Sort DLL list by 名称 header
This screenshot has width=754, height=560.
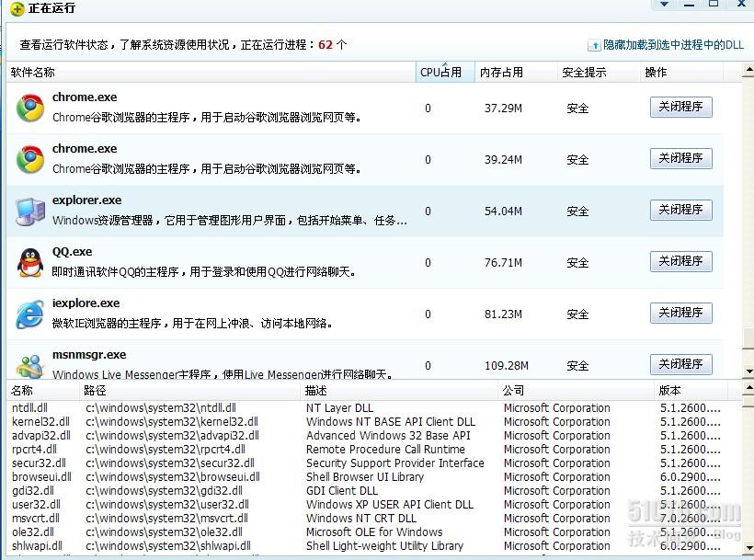tap(43, 390)
